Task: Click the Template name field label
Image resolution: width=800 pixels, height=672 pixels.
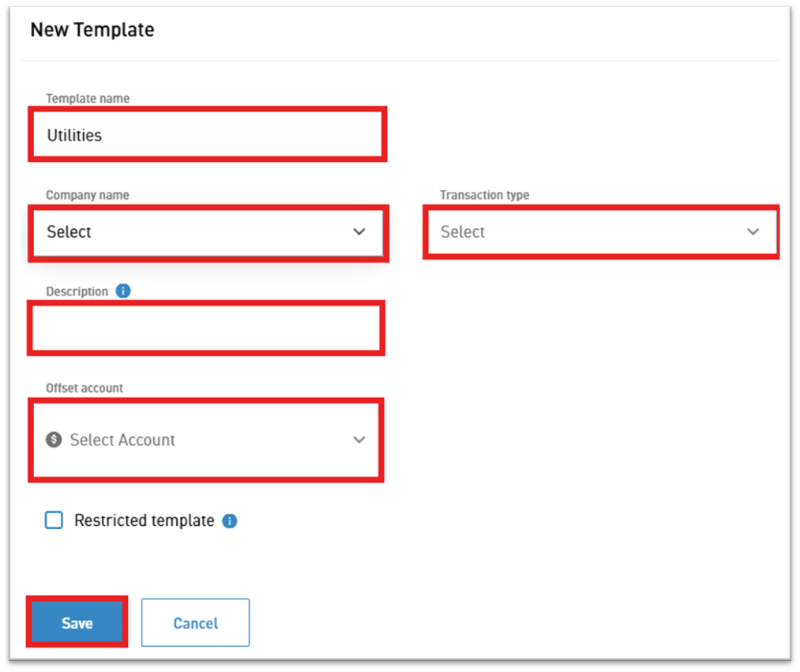Action: pos(88,99)
